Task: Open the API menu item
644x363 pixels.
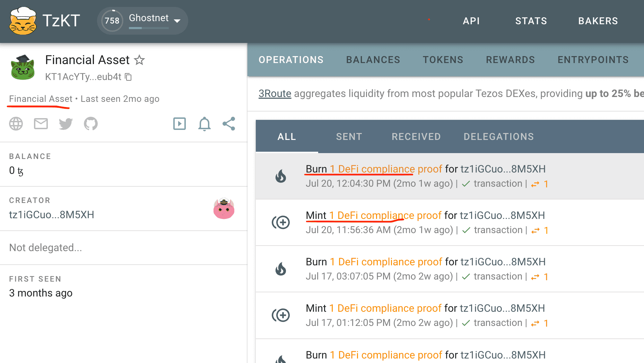Action: (x=471, y=21)
